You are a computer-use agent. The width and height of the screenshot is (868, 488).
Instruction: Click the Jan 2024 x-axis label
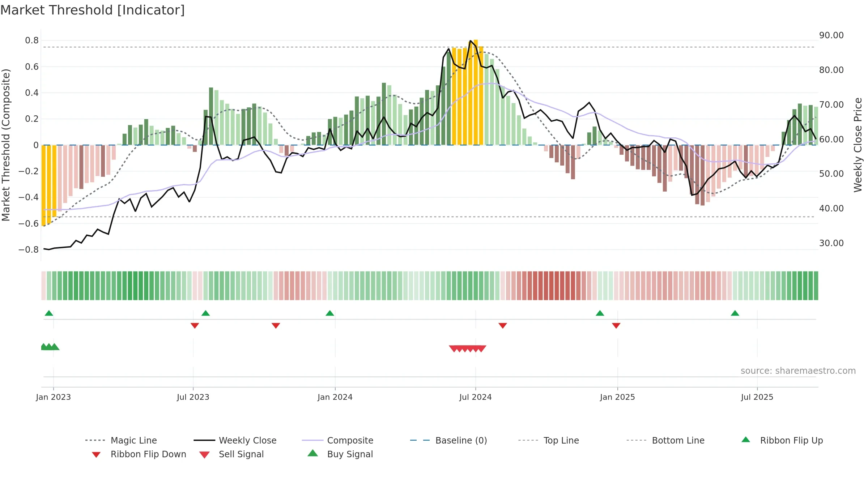tap(335, 397)
